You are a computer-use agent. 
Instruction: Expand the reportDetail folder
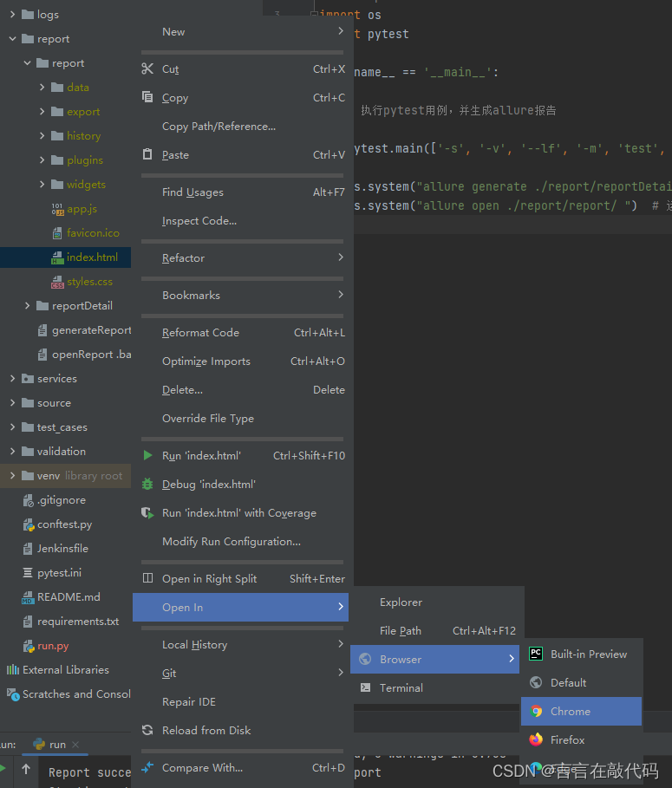[28, 305]
